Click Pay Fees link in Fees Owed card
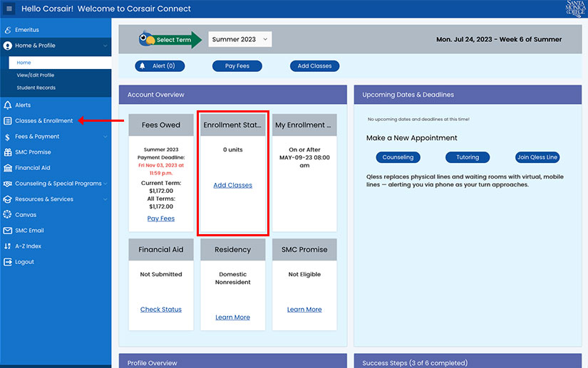The width and height of the screenshot is (588, 368). click(161, 219)
